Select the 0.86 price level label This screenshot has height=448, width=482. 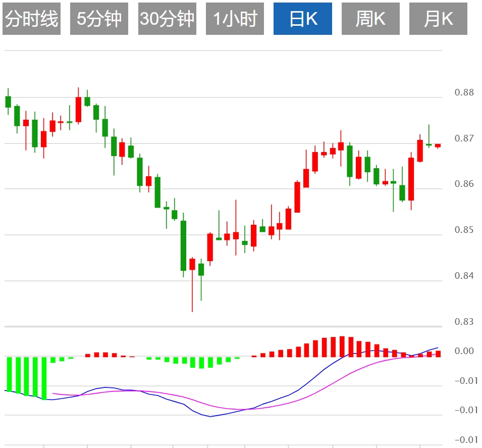tap(464, 184)
